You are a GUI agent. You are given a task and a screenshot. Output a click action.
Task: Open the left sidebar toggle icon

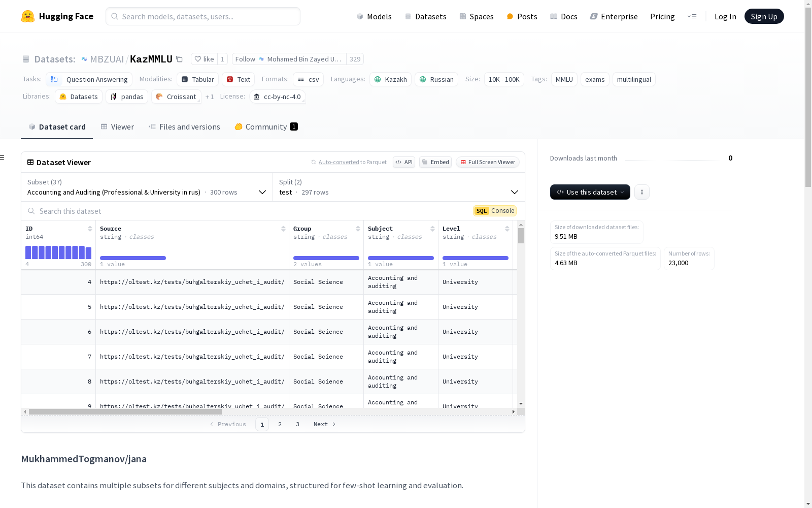tap(3, 157)
